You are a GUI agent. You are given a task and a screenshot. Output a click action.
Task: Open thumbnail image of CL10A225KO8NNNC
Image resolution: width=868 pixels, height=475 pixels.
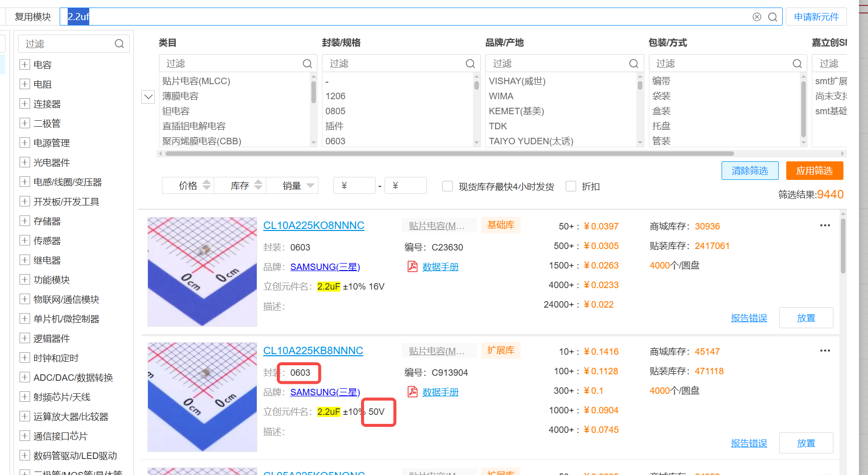pos(202,272)
